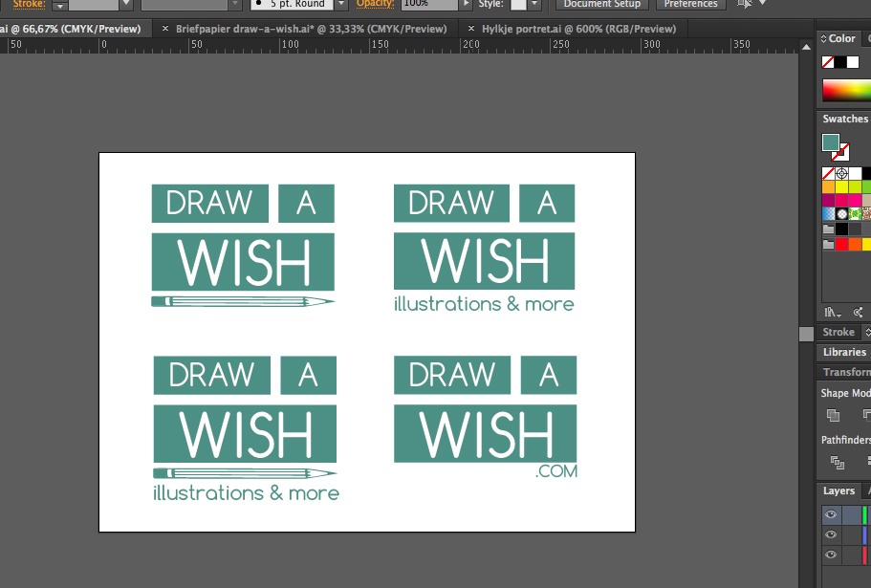Viewport: 871px width, 588px height.
Task: Switch to the 66,67% CMYK/Preview document tab
Action: point(75,29)
